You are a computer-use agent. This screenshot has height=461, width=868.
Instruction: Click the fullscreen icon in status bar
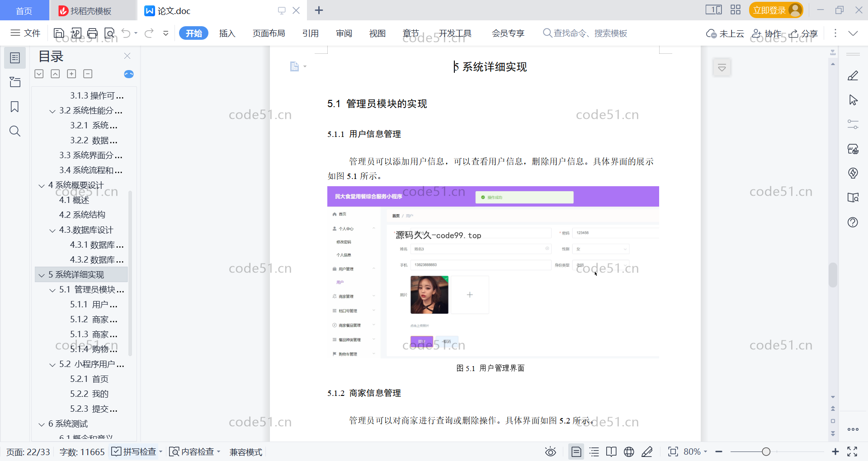pos(852,452)
